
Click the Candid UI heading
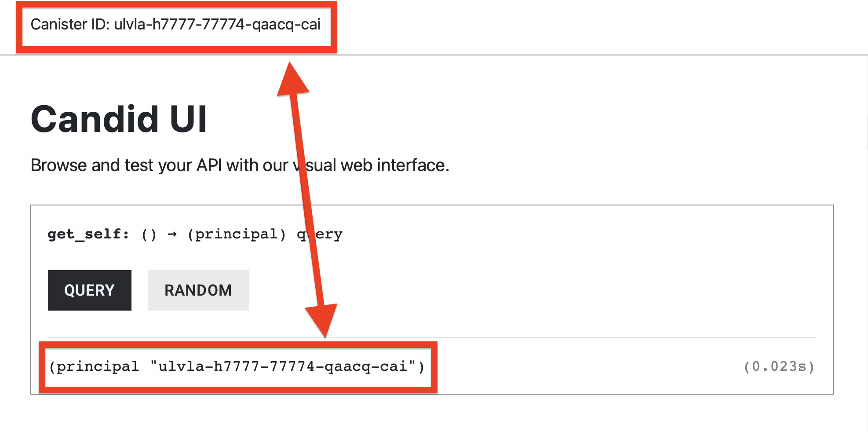tap(119, 118)
